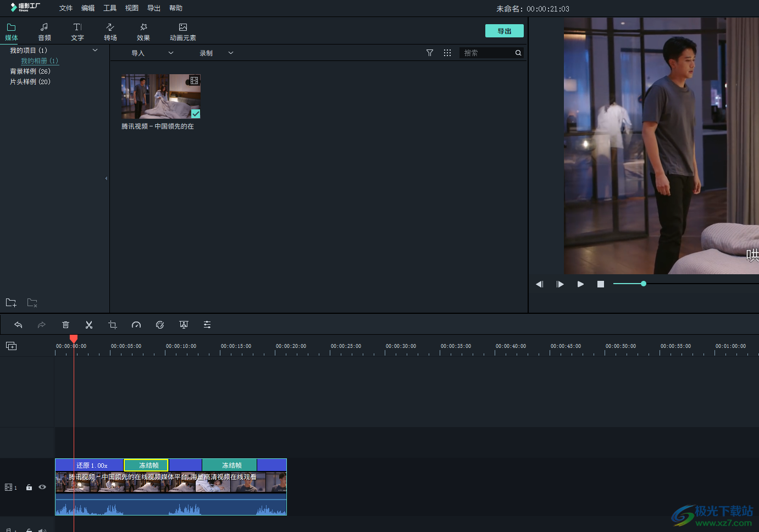Toggle the grid view icon
Viewport: 759px width, 532px height.
point(447,53)
